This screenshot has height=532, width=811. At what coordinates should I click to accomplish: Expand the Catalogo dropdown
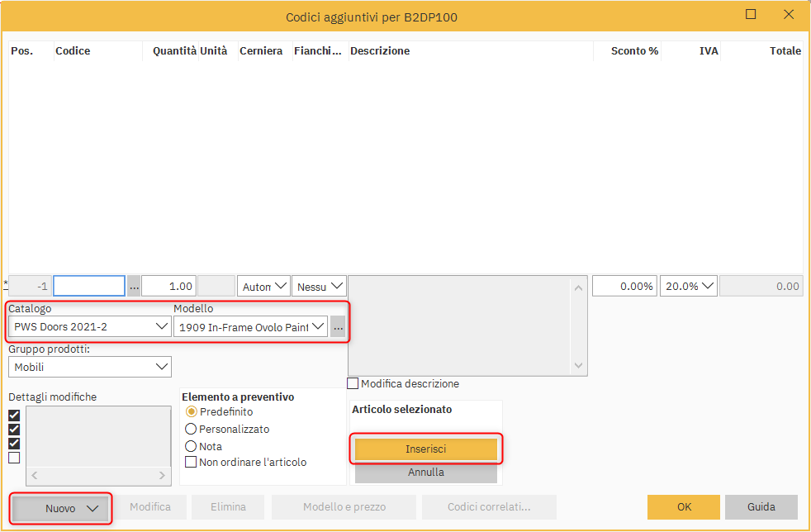(89, 327)
